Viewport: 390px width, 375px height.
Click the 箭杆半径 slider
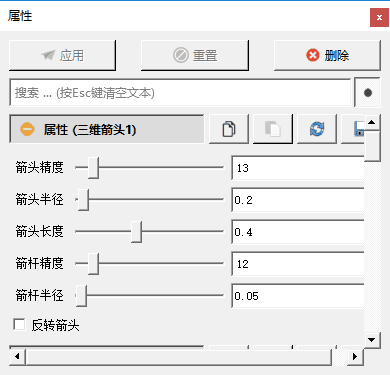point(149,296)
